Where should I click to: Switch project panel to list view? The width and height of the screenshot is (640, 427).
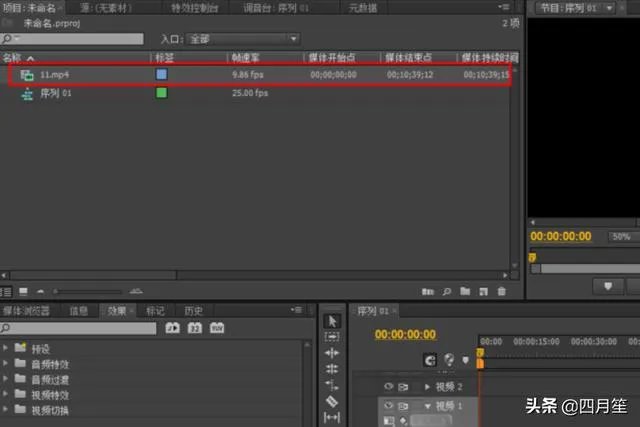7,292
